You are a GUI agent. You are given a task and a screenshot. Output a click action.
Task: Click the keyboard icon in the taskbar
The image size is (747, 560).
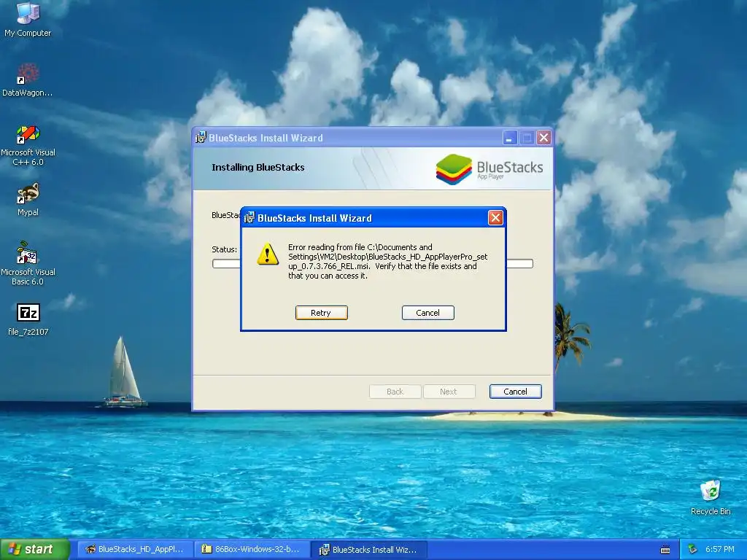665,550
